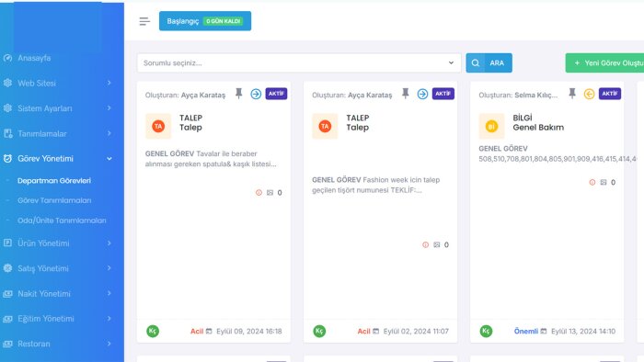
Task: Expand the Satış Yönetimi chevron
Action: 109,268
